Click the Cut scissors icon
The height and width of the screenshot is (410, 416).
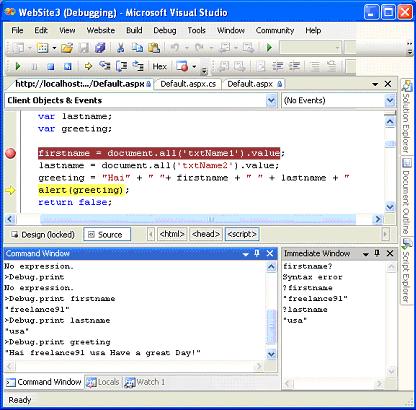click(120, 48)
